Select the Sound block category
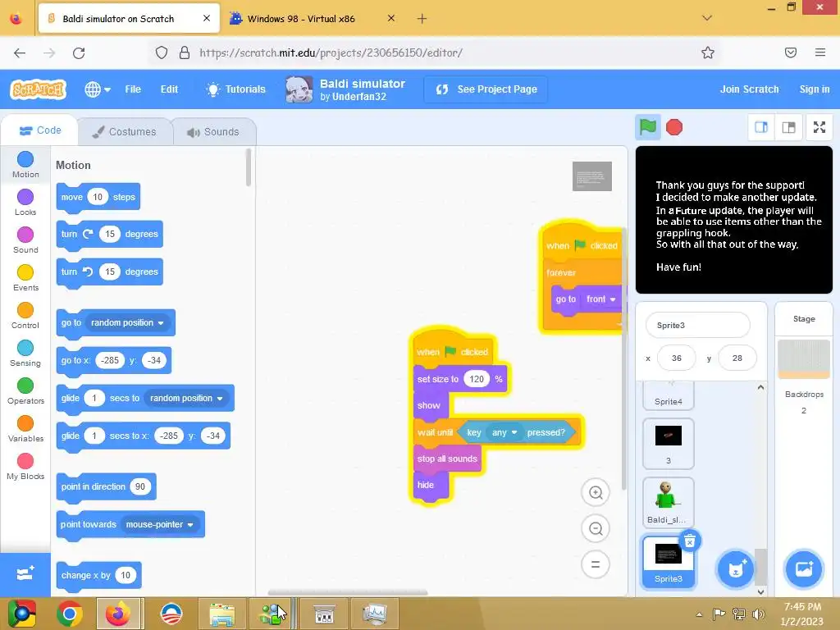Screen dimensions: 840x630 point(25,240)
